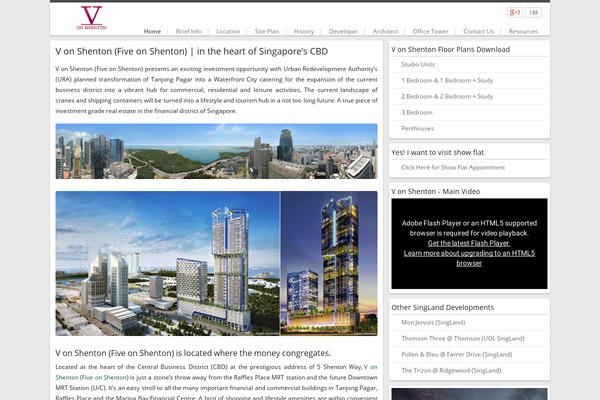Click the daytime tower rendering image
This screenshot has width=600, height=400.
168,263
